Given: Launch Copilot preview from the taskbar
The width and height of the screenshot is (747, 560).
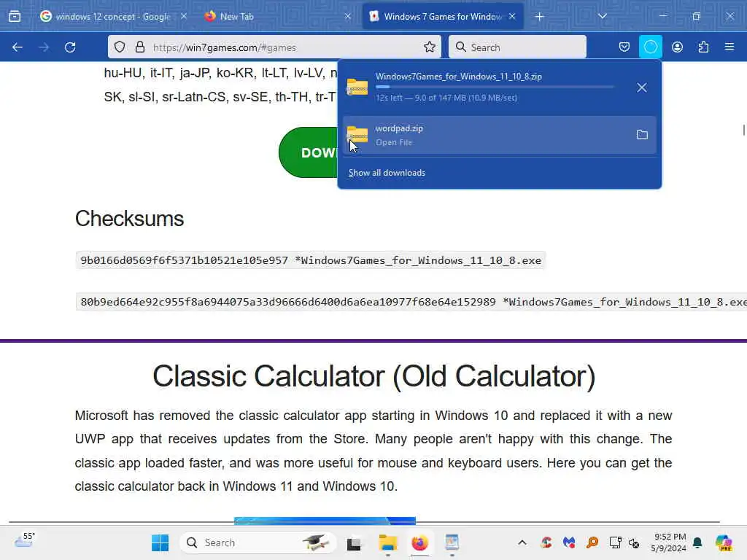Looking at the screenshot, I should coord(724,542).
